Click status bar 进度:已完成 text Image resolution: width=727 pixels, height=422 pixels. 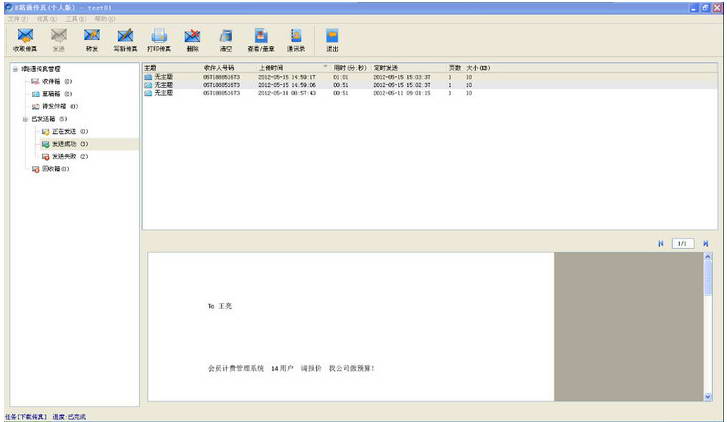click(x=69, y=417)
